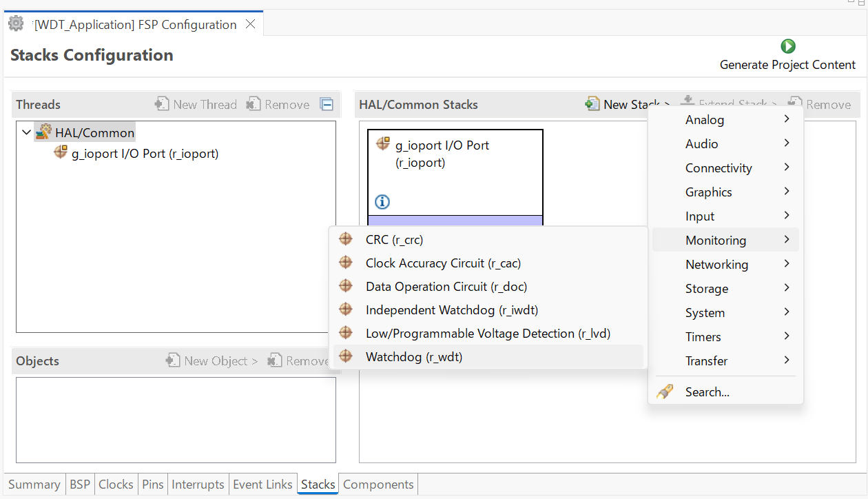The width and height of the screenshot is (868, 499).
Task: Select g_ioport I/O Port in Threads tree
Action: (145, 154)
